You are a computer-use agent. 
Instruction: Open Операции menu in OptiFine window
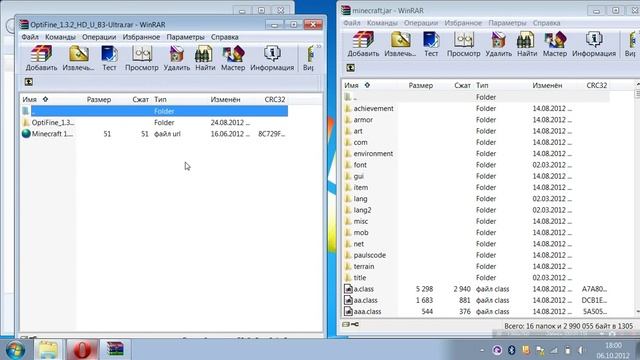click(99, 37)
